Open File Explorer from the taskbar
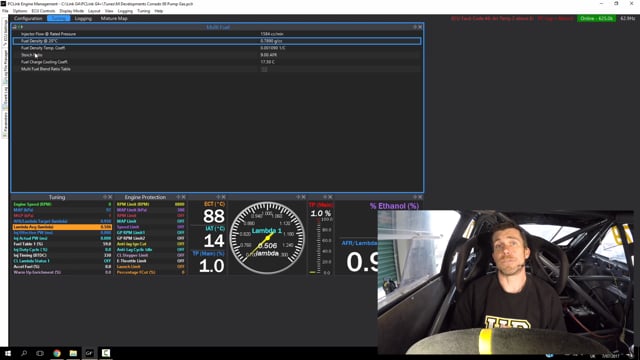 [73, 353]
